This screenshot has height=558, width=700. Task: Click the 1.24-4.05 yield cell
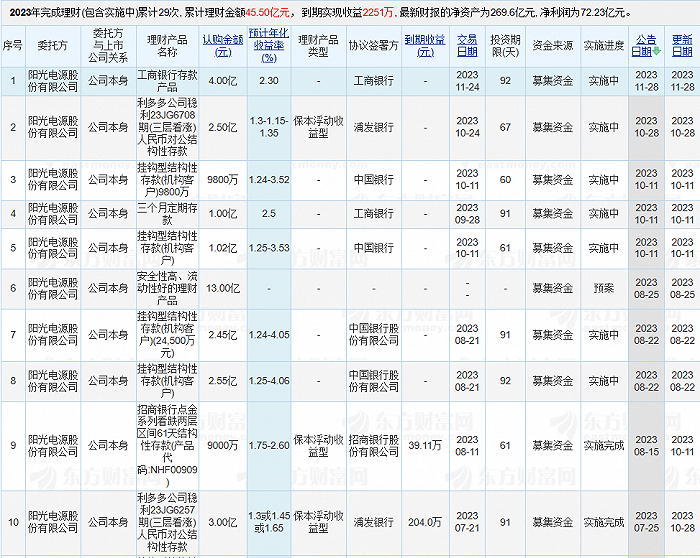coord(269,335)
